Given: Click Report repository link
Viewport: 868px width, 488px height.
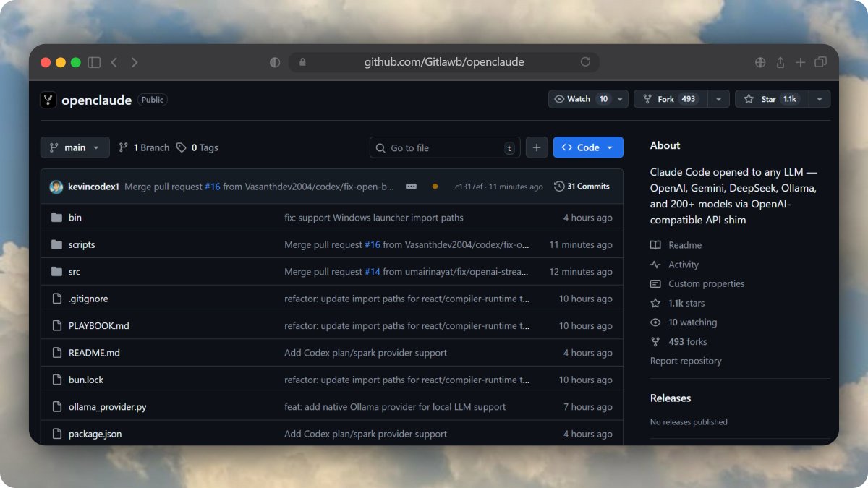Looking at the screenshot, I should (686, 361).
